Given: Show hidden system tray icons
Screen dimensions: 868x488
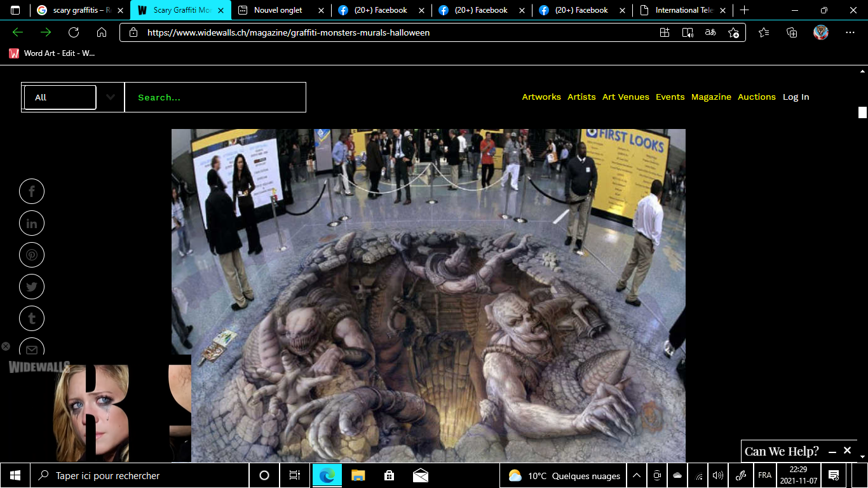Looking at the screenshot, I should click(637, 475).
